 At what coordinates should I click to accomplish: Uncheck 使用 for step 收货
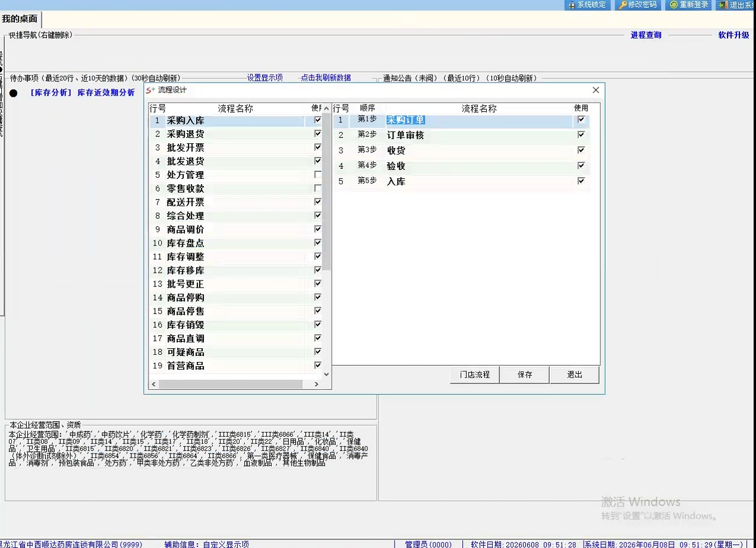tap(581, 150)
